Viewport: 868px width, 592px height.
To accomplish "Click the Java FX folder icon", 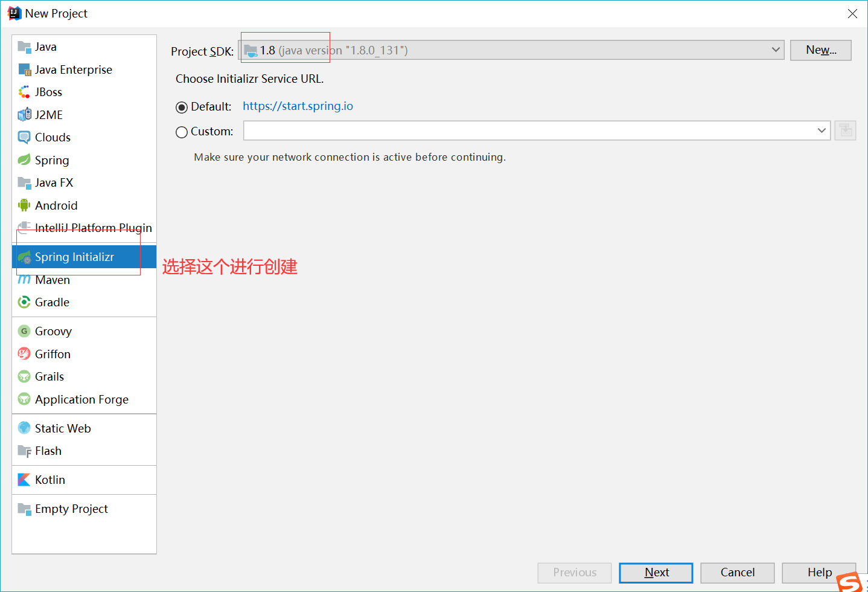I will [x=24, y=182].
